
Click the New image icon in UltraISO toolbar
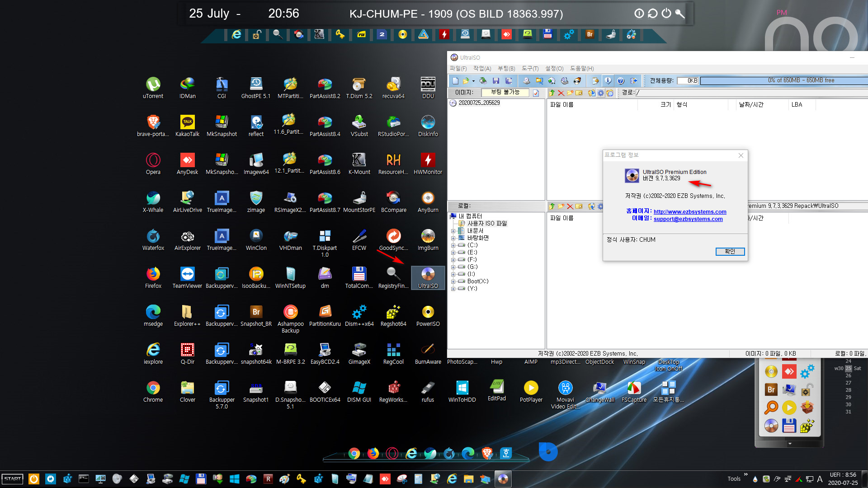(x=455, y=81)
